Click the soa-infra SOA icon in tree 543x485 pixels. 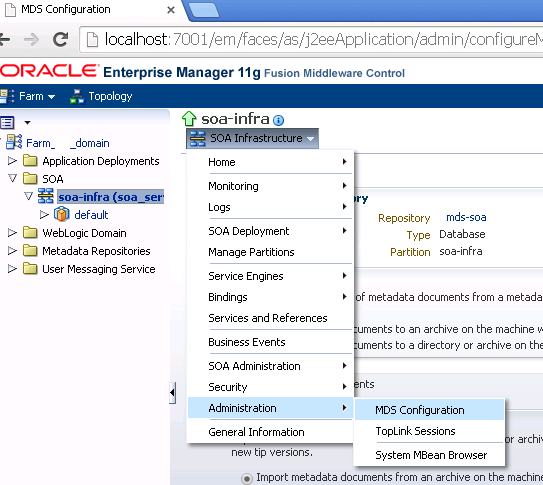(x=46, y=196)
